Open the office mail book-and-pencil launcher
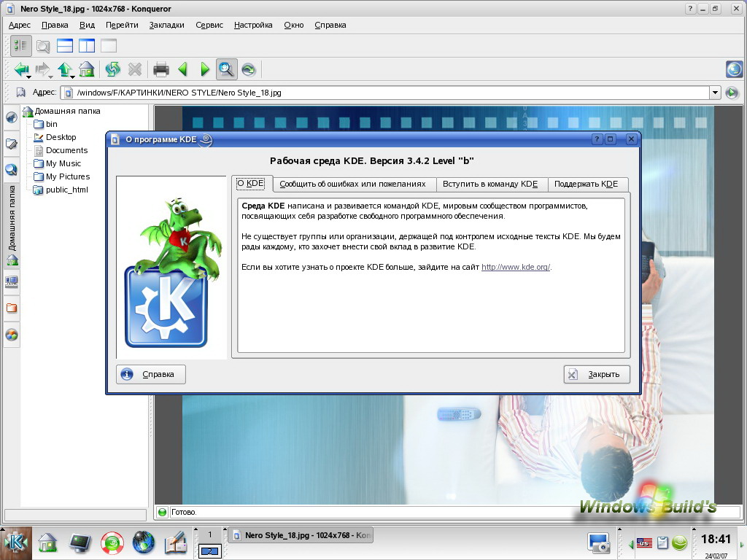This screenshot has width=747, height=560. [x=176, y=542]
